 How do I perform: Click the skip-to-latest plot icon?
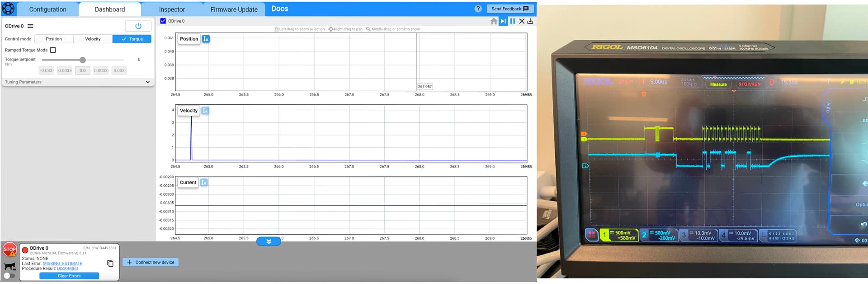coord(503,21)
